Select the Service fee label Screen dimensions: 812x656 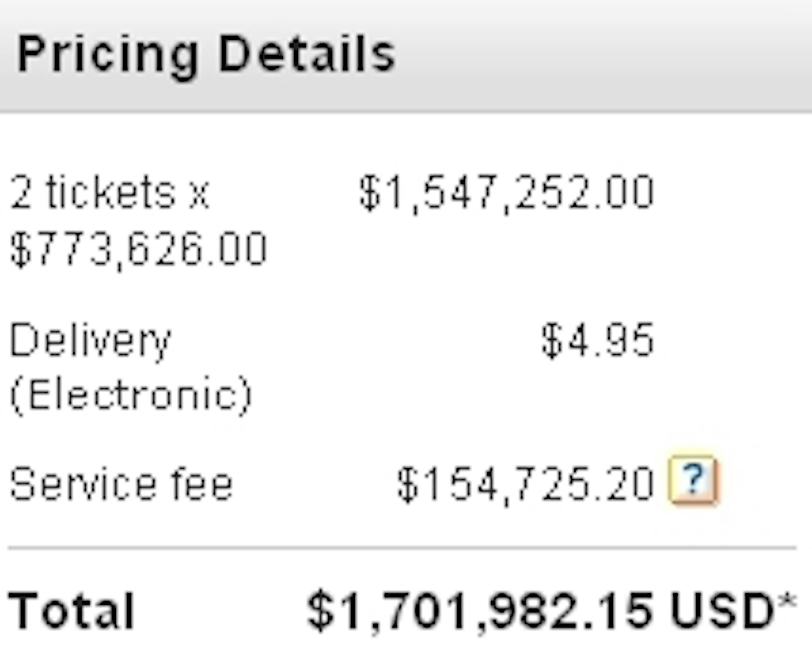(x=121, y=484)
